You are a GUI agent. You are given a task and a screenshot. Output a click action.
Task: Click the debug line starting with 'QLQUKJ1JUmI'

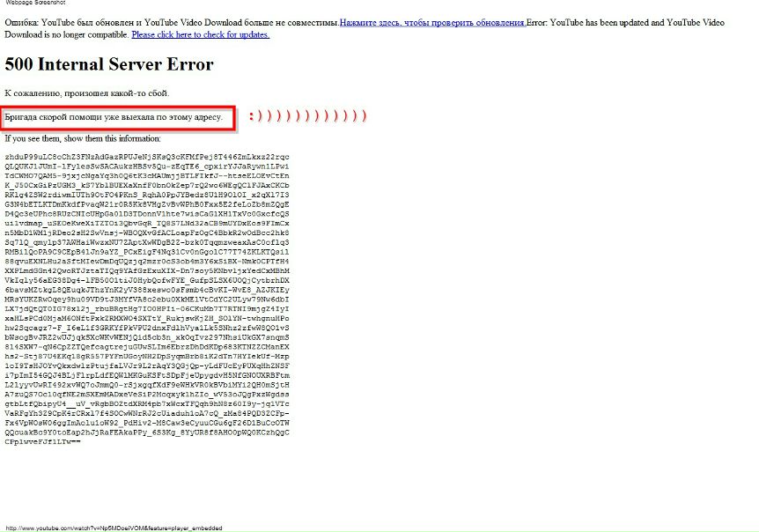coord(147,166)
